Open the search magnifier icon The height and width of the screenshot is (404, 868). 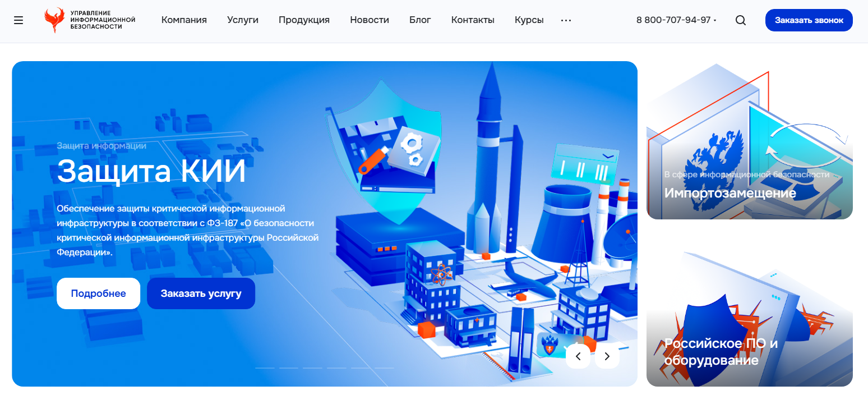pyautogui.click(x=740, y=20)
